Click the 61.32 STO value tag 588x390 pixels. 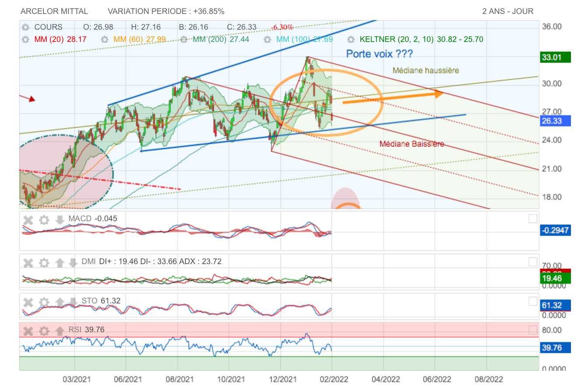[x=556, y=305]
